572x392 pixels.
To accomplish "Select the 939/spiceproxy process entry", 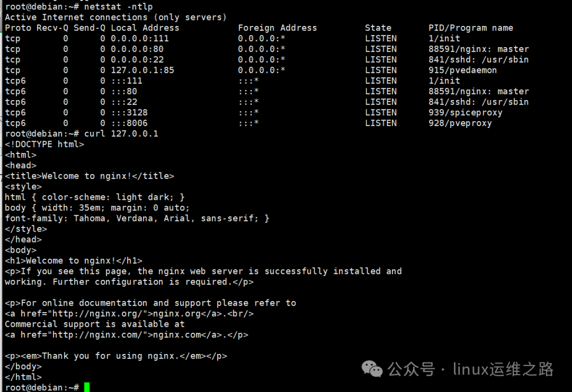I will pos(465,113).
